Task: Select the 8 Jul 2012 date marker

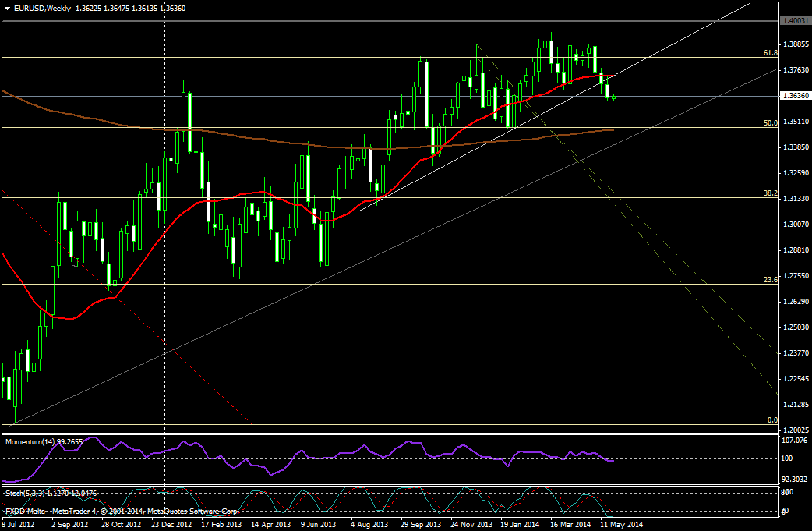Action: coord(19,525)
